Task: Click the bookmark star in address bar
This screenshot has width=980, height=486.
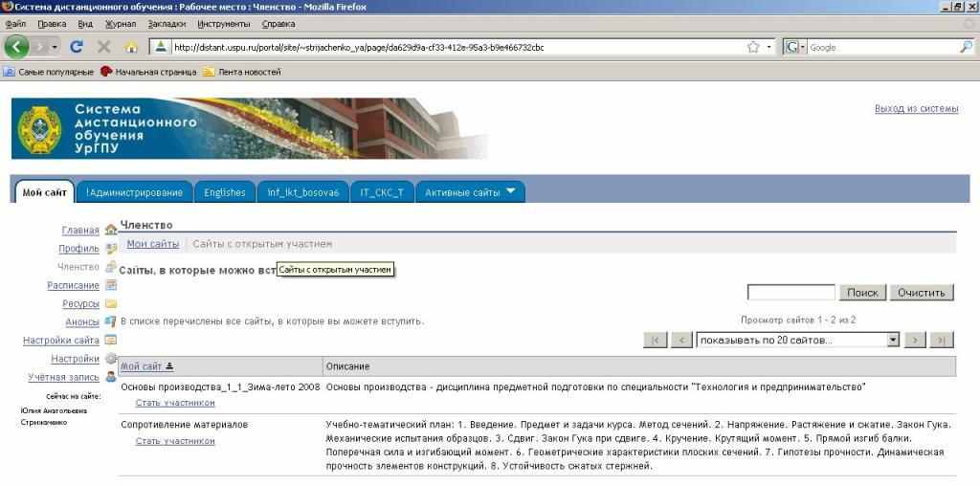Action: pos(753,46)
